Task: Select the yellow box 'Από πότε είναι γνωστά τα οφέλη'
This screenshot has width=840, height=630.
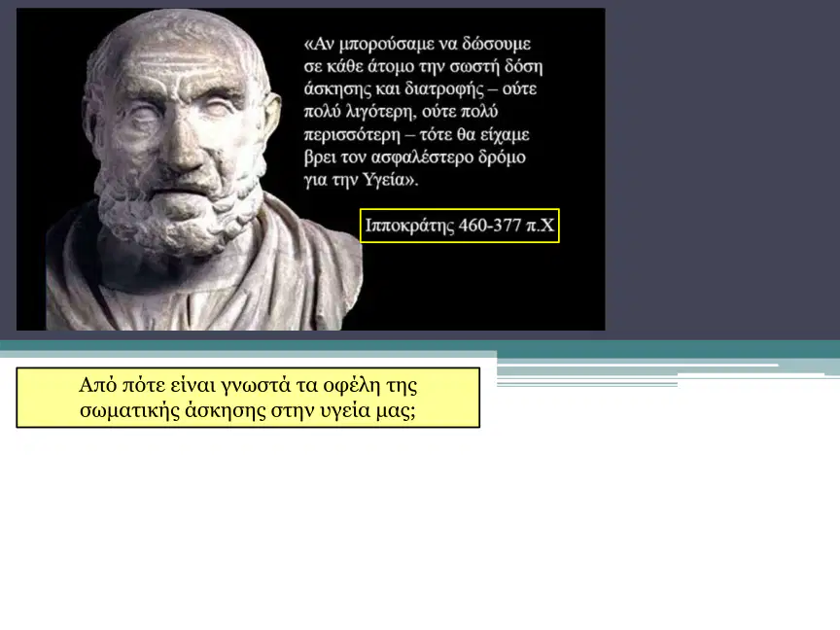Action: 248,398
